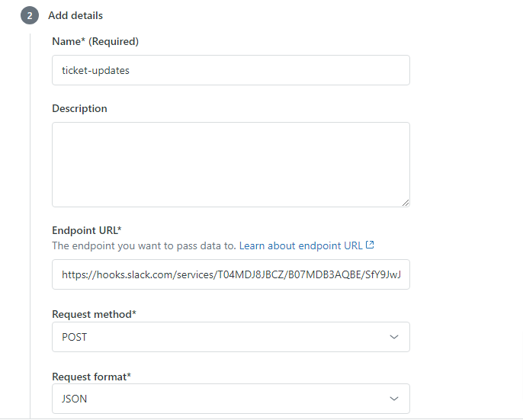Image resolution: width=523 pixels, height=420 pixels.
Task: Click the Description field label
Action: tap(79, 108)
